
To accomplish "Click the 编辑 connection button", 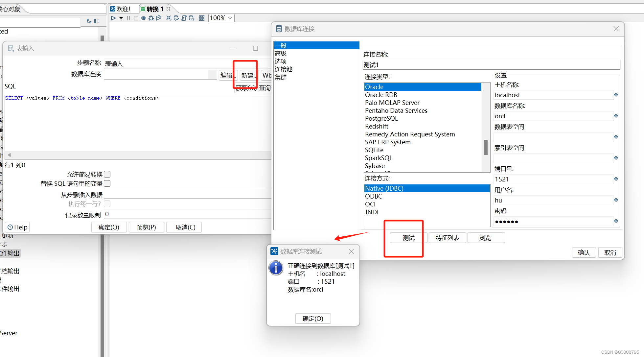I will click(x=228, y=75).
